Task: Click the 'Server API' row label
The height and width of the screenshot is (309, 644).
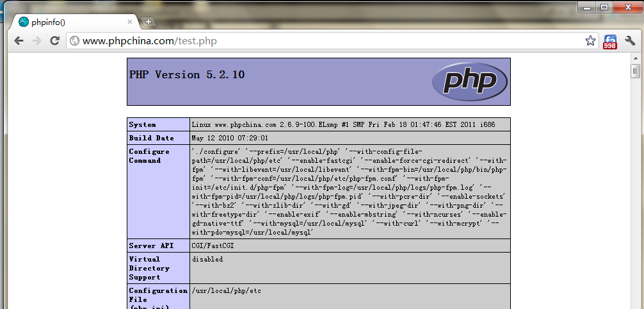Action: coord(152,246)
